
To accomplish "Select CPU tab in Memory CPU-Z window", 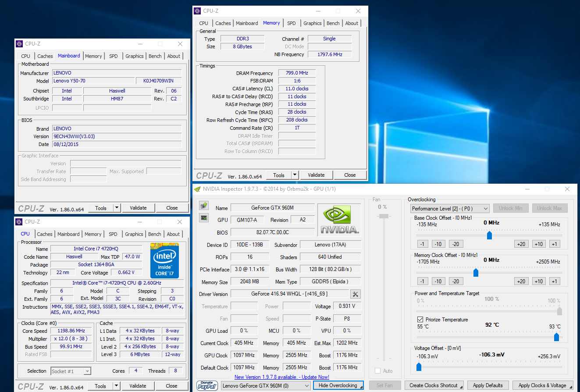I will [204, 23].
